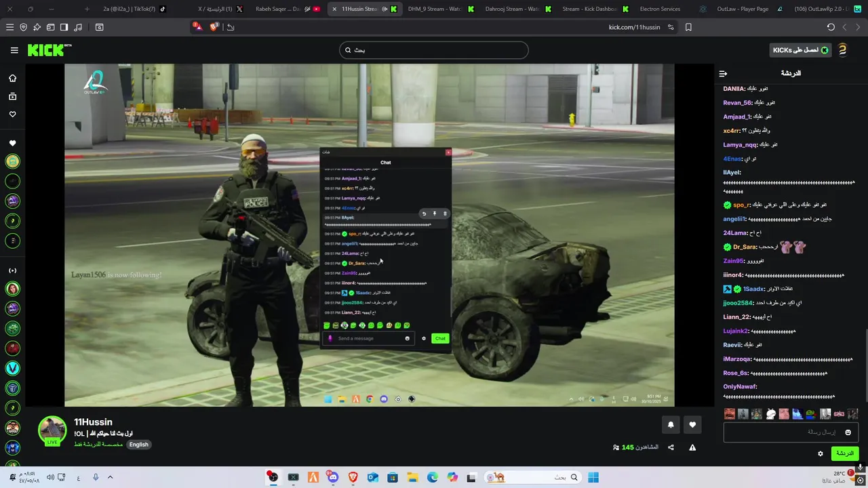Click the user profile avatar top right

pos(842,50)
